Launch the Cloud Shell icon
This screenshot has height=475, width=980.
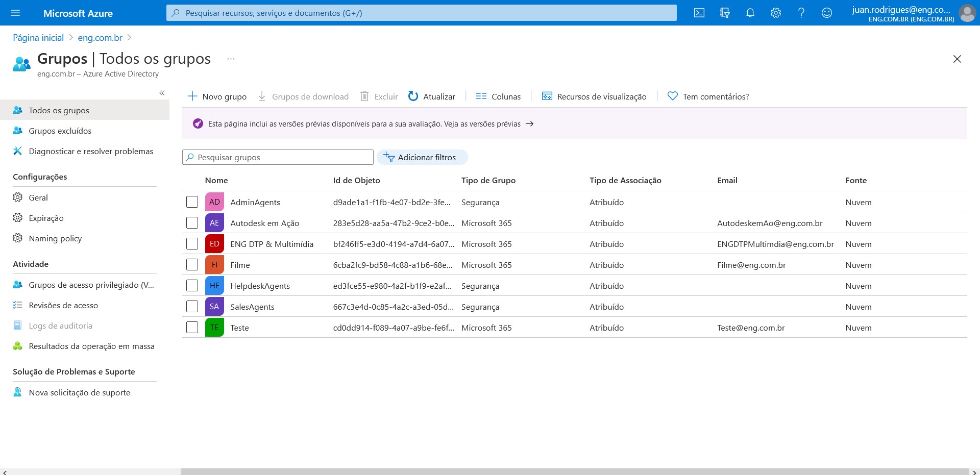click(x=699, y=13)
